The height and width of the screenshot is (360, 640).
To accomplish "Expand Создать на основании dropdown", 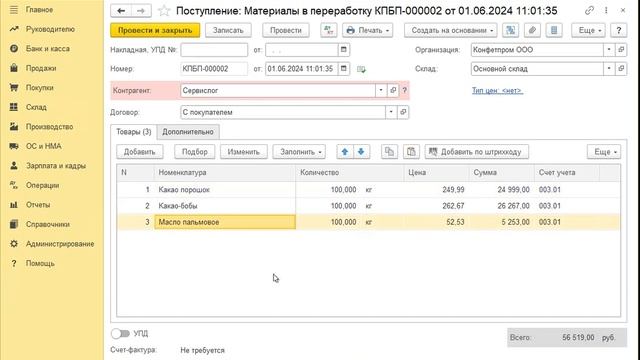I will click(x=451, y=30).
